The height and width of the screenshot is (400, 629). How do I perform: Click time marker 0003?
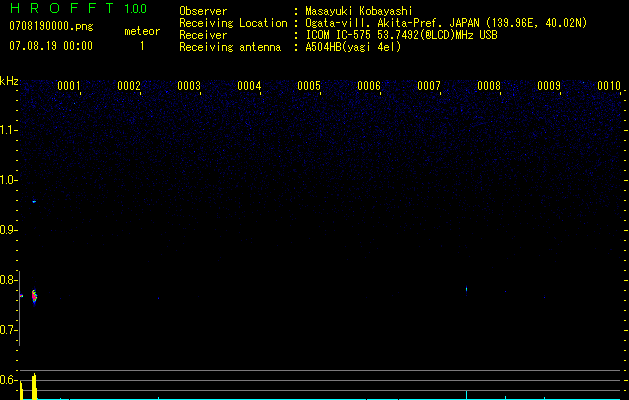tap(189, 86)
